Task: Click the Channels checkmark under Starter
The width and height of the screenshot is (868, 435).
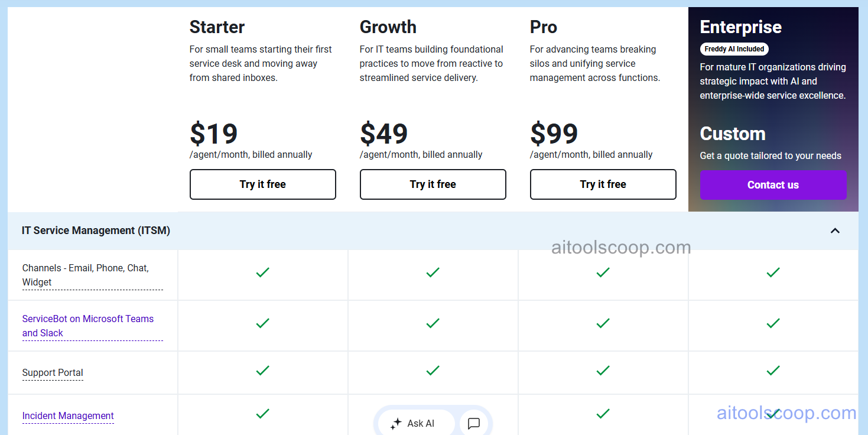Action: click(262, 272)
